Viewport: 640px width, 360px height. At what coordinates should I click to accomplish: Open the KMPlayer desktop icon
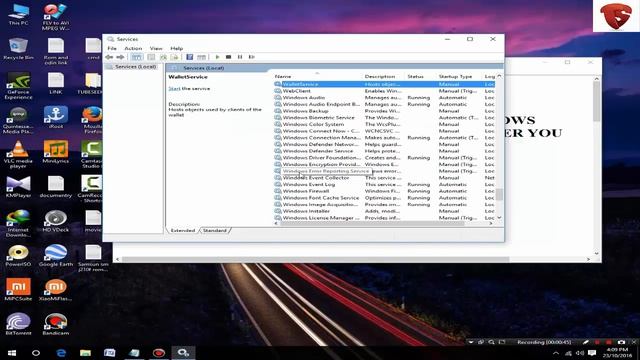[18, 187]
